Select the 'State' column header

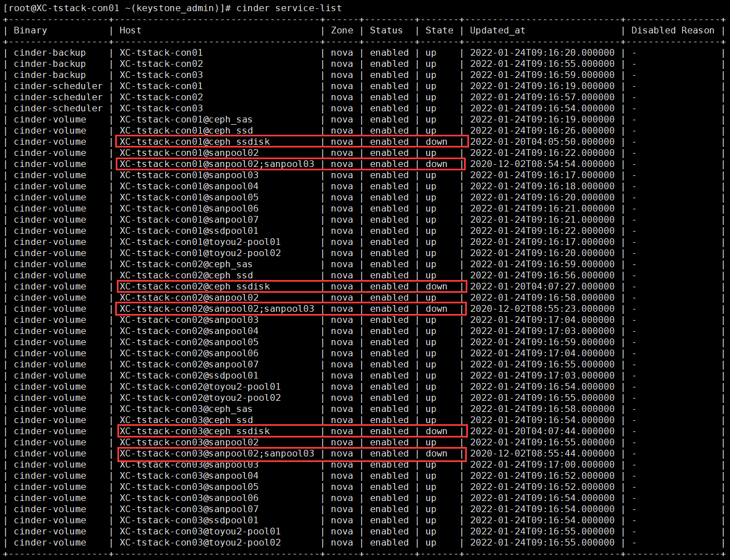(439, 31)
